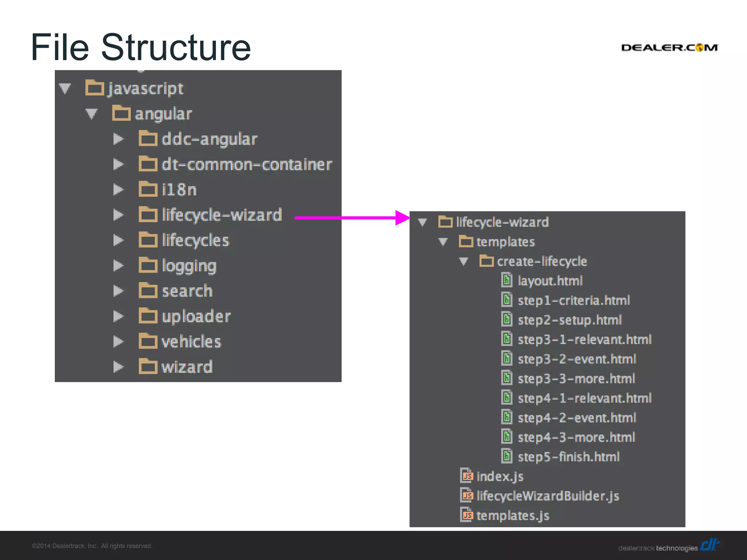Select the create-lifecycle folder name
The width and height of the screenshot is (747, 560).
click(x=542, y=261)
